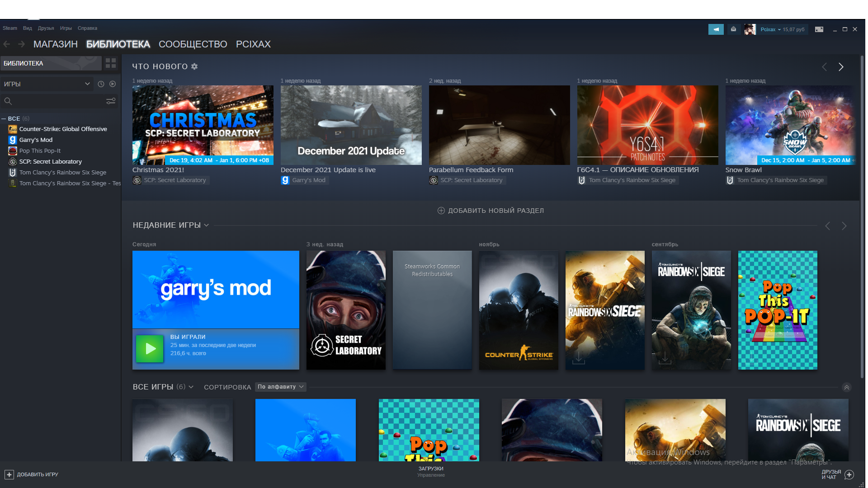Open sort dropdown По алфавиту
868x488 pixels.
click(x=281, y=387)
